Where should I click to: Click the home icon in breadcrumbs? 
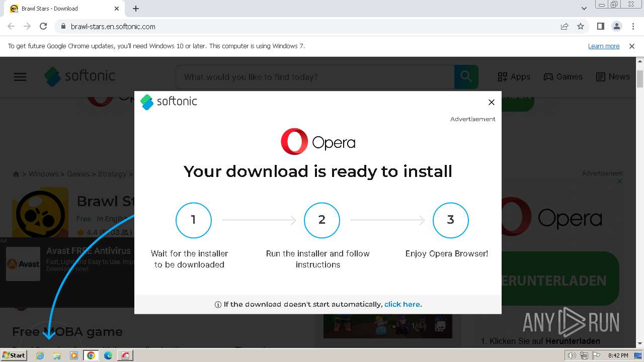tap(16, 174)
